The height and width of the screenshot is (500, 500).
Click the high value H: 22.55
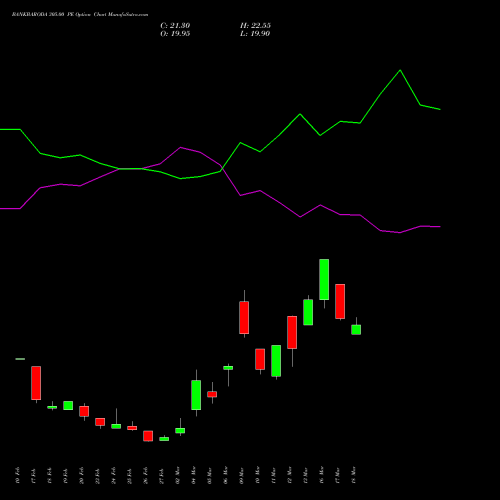pos(255,26)
